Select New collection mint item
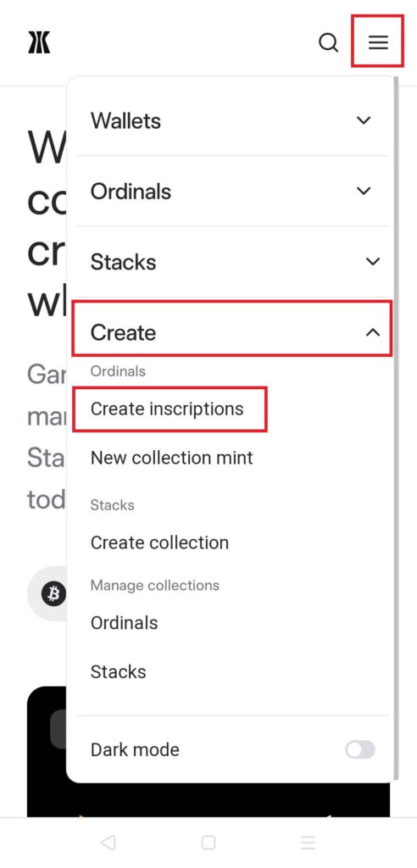This screenshot has height=868, width=417. point(172,458)
